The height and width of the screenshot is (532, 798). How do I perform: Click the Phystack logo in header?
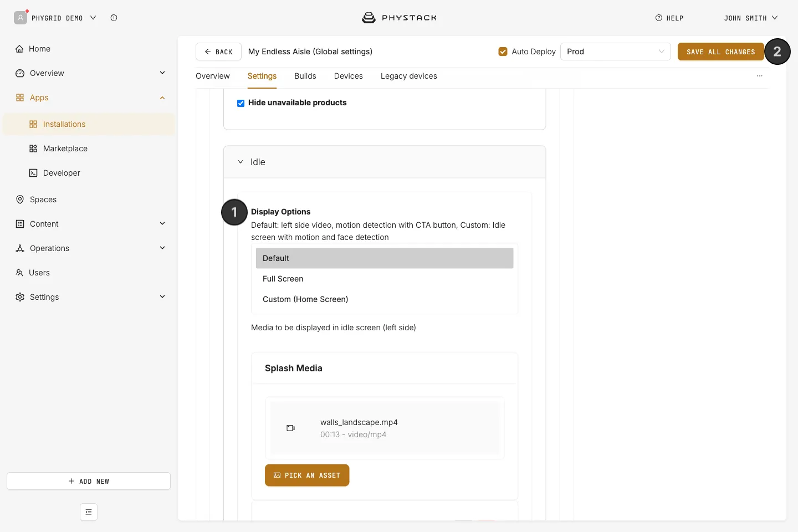tap(399, 18)
